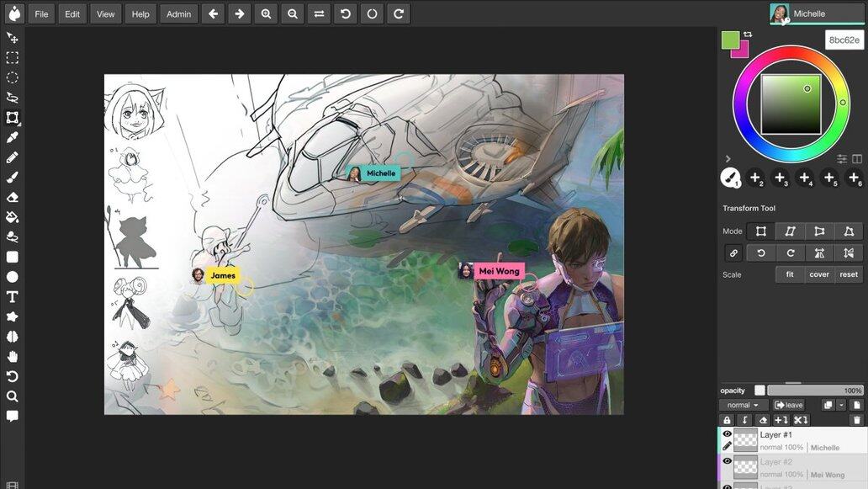Image resolution: width=868 pixels, height=489 pixels.
Task: Rotate view counterclockwise in the top toolbar
Action: (346, 13)
